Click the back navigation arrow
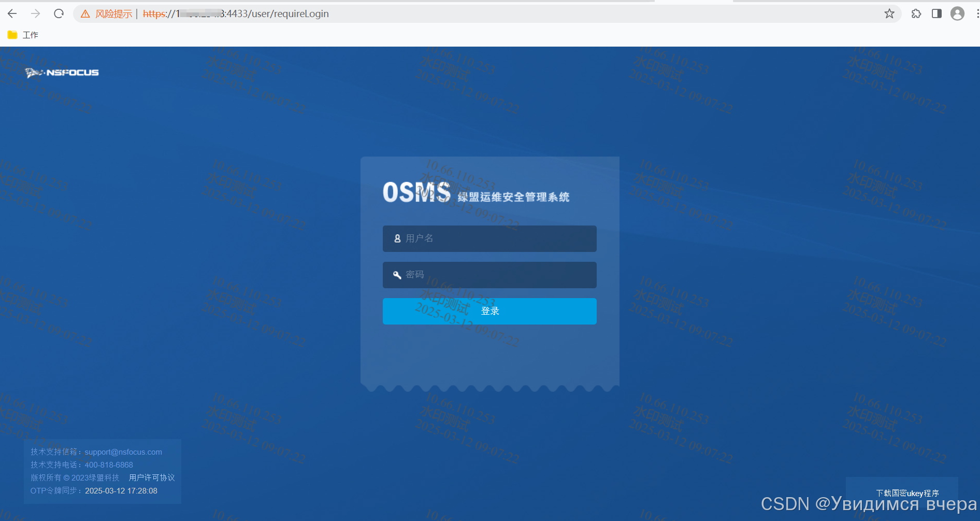 (x=11, y=13)
